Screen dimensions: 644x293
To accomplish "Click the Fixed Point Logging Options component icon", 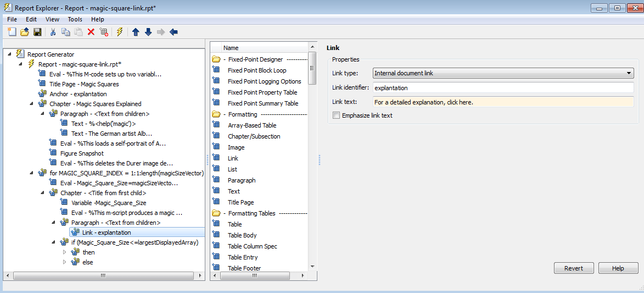I will pyautogui.click(x=216, y=81).
